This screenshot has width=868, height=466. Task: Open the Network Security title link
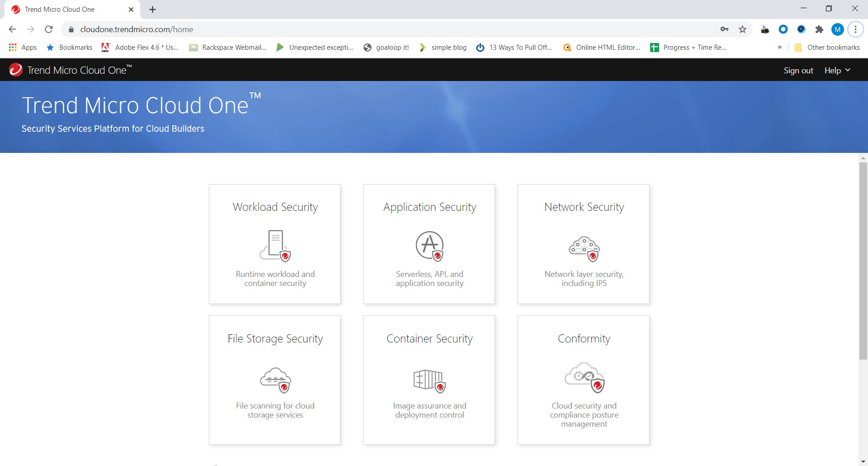pyautogui.click(x=584, y=207)
